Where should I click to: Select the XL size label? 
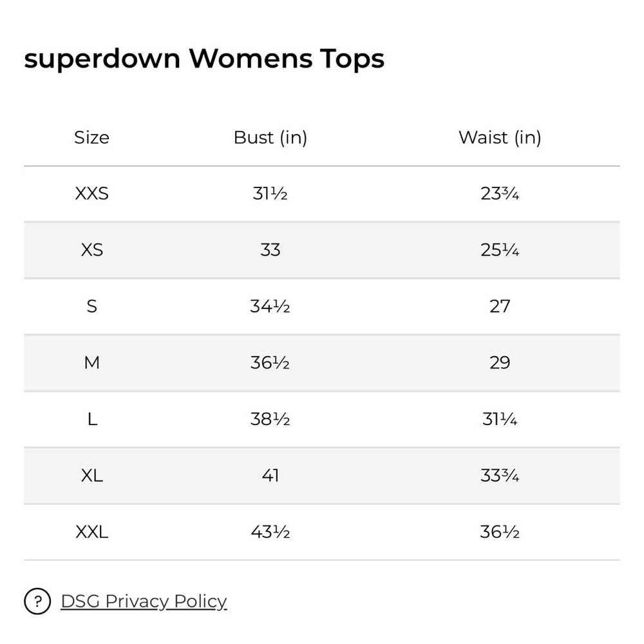[91, 476]
